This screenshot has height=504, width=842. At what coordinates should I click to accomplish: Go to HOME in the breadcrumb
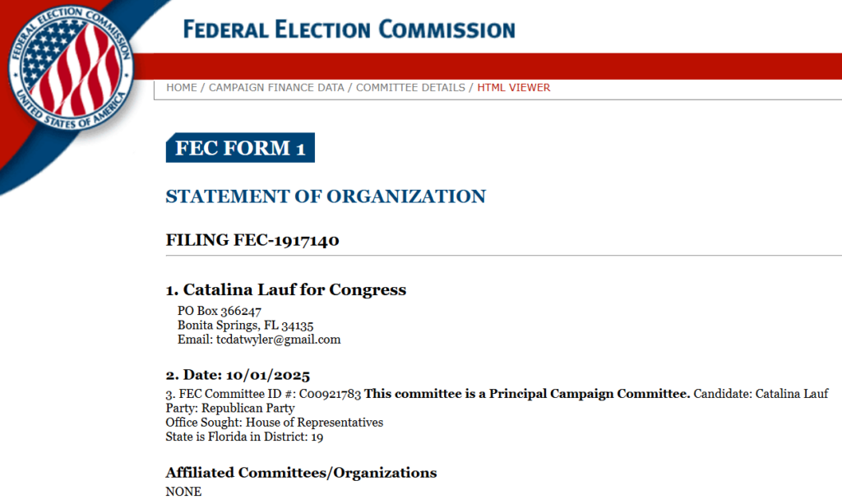tap(182, 87)
